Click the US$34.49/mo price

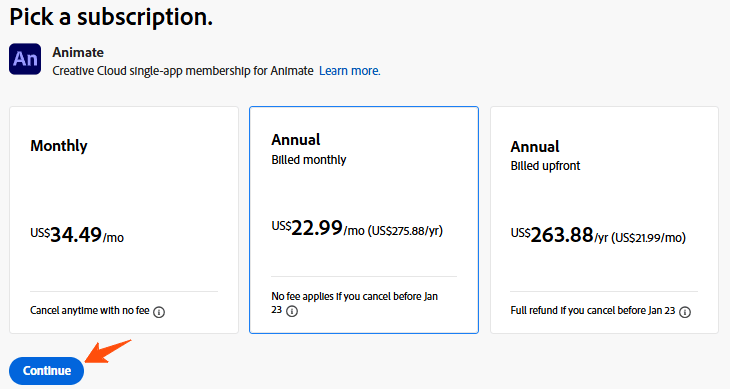point(77,235)
